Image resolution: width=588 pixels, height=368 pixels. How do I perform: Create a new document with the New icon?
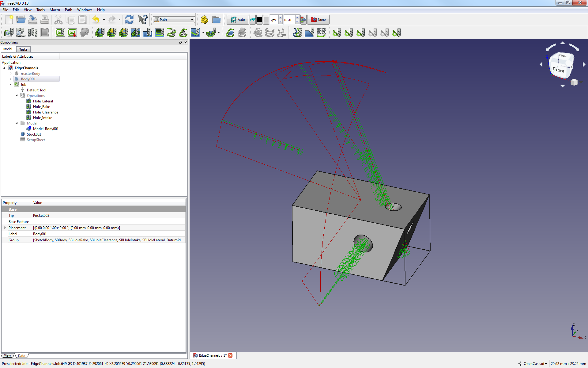(x=9, y=20)
